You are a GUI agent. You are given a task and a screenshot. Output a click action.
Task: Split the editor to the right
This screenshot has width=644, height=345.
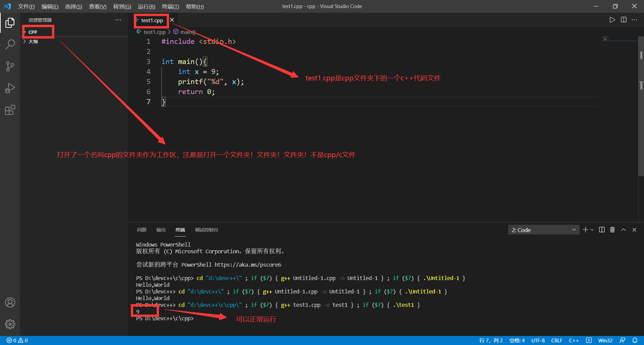coord(624,19)
